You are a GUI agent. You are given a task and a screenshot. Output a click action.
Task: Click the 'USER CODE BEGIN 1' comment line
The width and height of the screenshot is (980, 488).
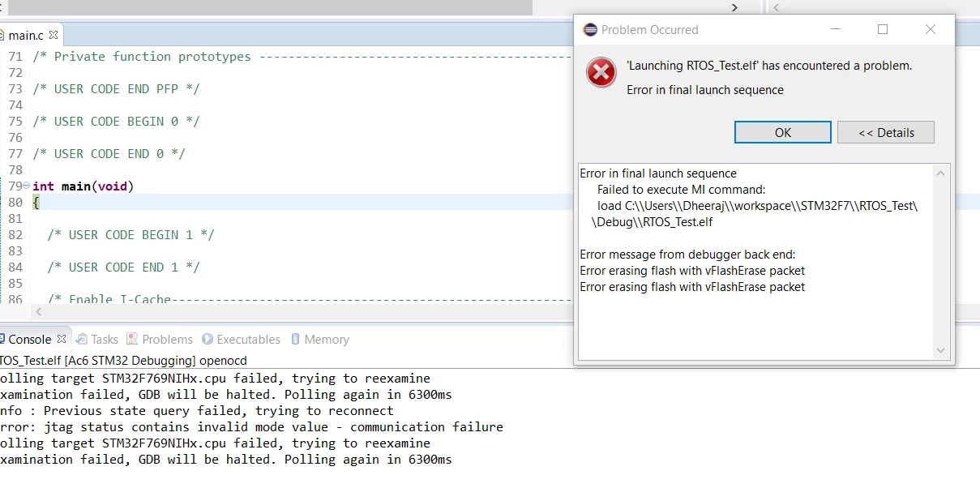click(131, 234)
